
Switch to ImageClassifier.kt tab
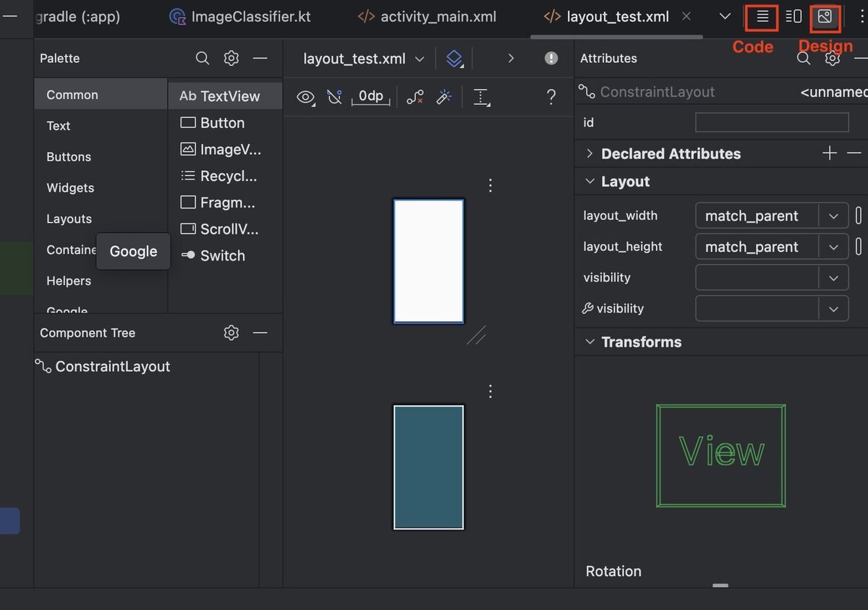[240, 17]
